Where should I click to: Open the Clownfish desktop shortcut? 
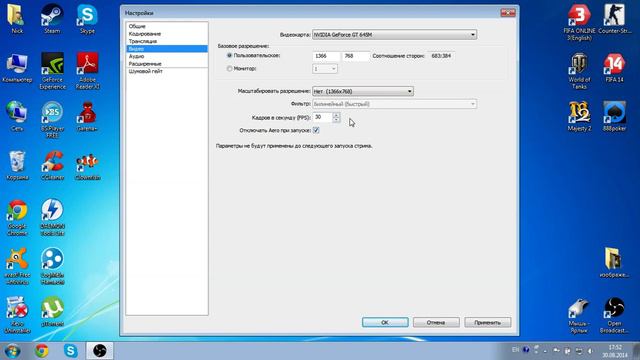[87, 165]
